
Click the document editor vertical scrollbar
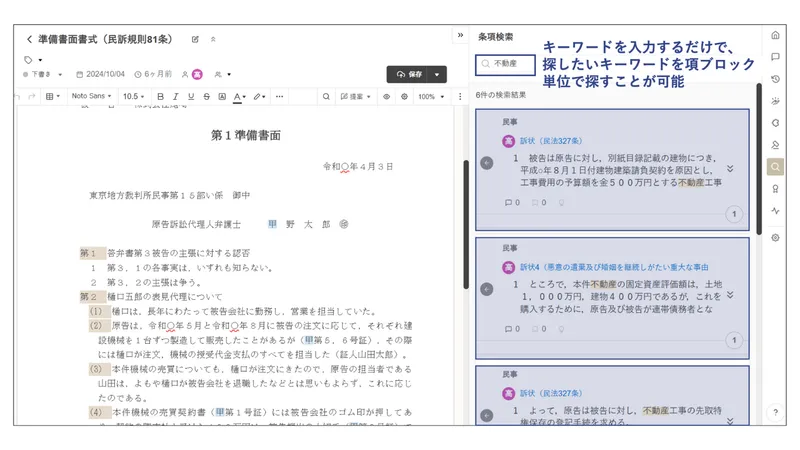466,224
